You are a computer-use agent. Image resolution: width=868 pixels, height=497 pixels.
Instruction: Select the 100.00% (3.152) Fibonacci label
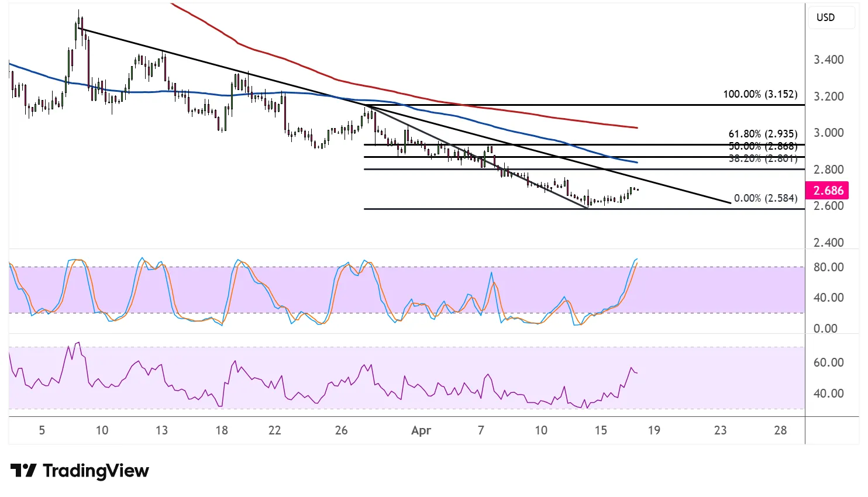(760, 94)
